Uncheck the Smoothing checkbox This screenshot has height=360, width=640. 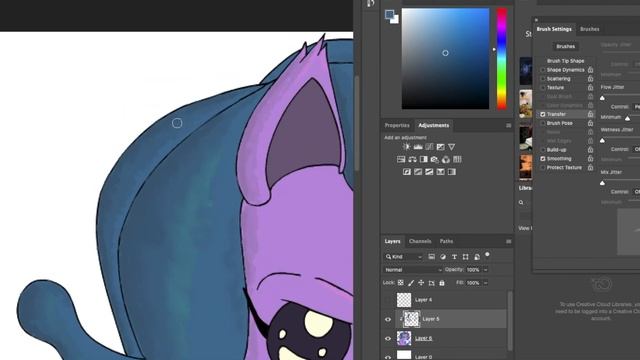(543, 159)
